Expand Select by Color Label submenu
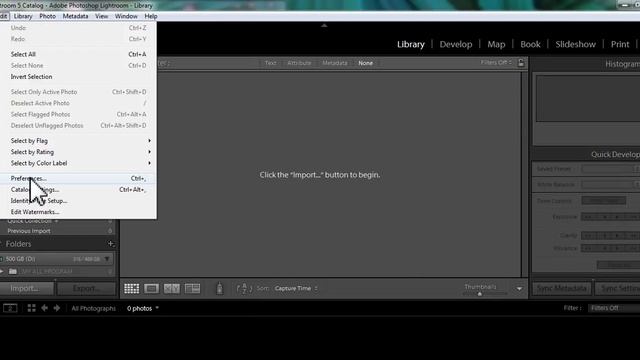The width and height of the screenshot is (640, 360). pos(78,163)
